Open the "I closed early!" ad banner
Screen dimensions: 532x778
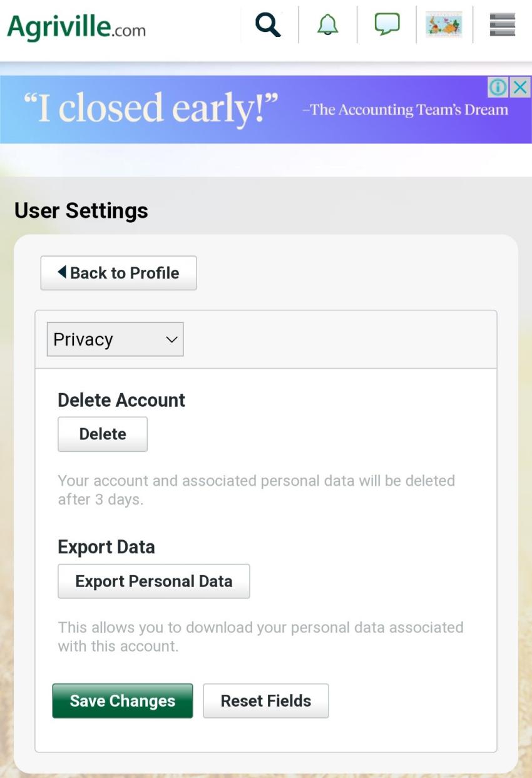coord(250,110)
